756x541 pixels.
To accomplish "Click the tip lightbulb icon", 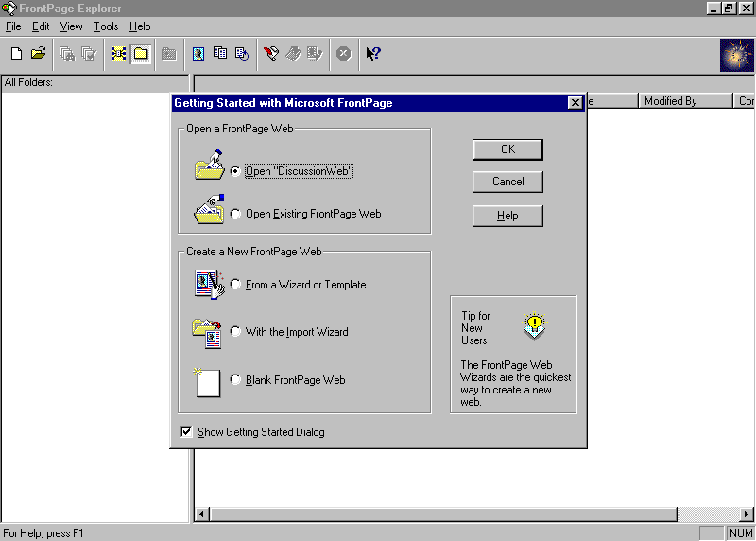I will tap(534, 326).
